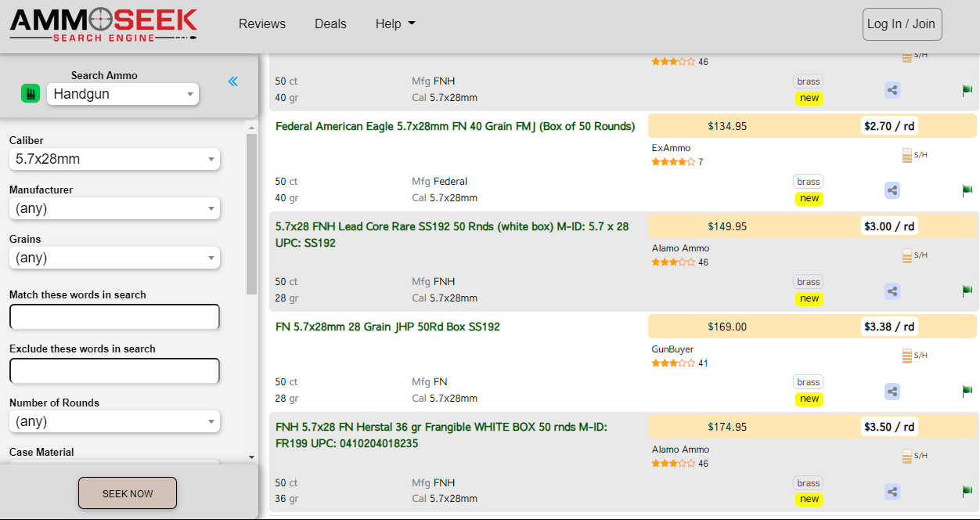Click the sidebar scroll down arrow
The image size is (980, 520).
click(251, 457)
